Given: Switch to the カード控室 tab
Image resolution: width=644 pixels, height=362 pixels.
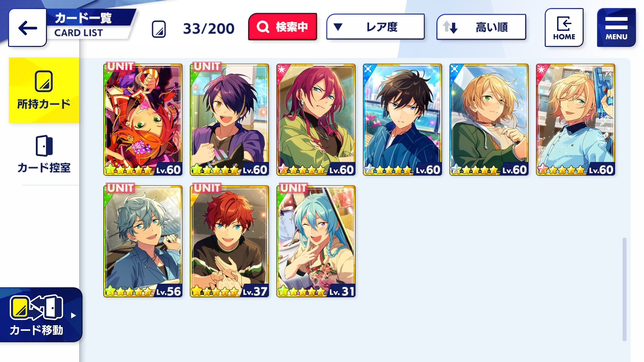Looking at the screenshot, I should [44, 154].
